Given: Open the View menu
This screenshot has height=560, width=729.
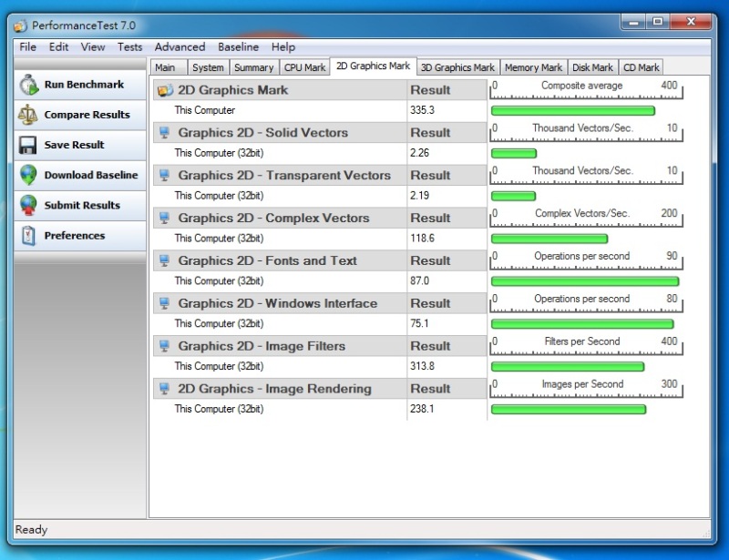Looking at the screenshot, I should point(93,47).
